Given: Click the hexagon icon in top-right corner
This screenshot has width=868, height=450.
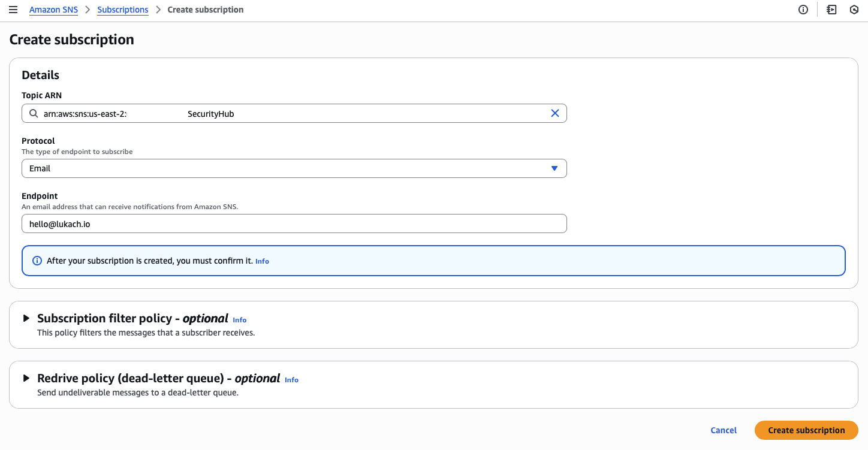Looking at the screenshot, I should pyautogui.click(x=854, y=10).
